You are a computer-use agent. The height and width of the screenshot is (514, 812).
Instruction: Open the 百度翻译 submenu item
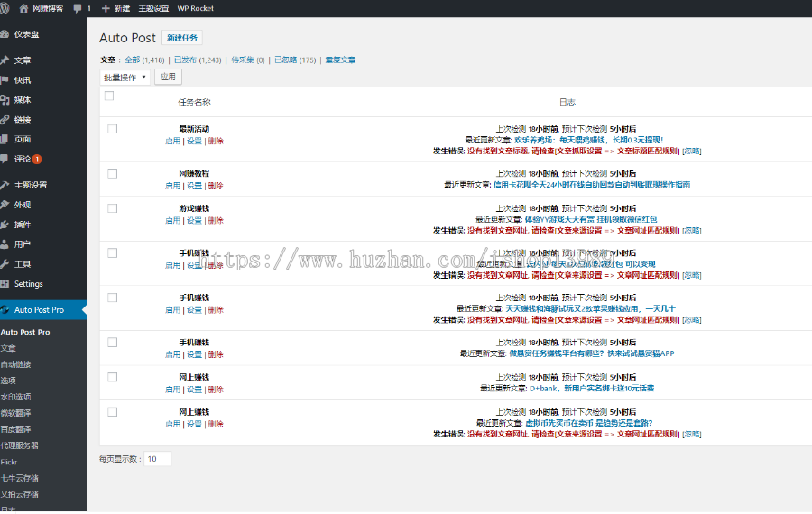point(15,429)
